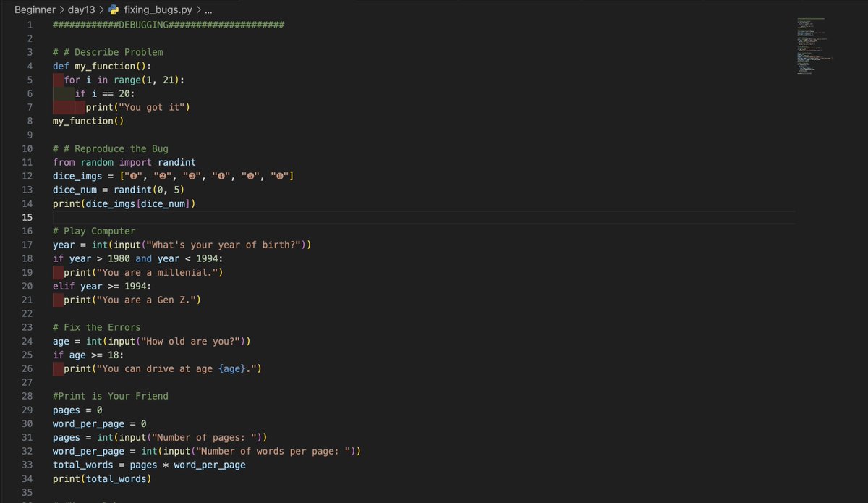Viewport: 868px width, 503px height.
Task: Click the '# Play Computer' comment
Action: click(x=94, y=231)
